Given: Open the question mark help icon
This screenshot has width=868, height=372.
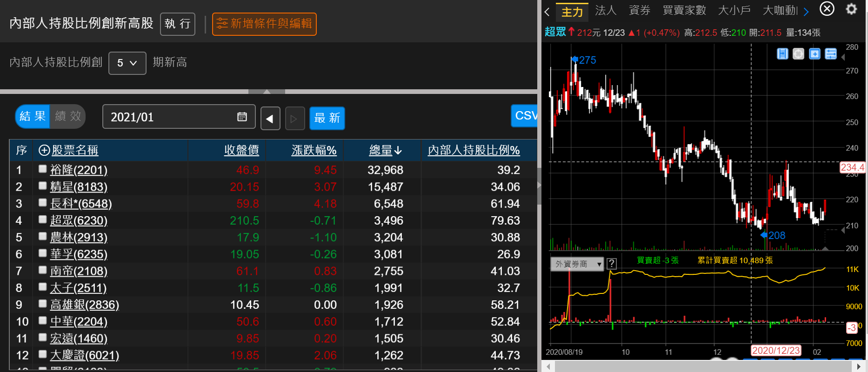Looking at the screenshot, I should click(x=612, y=264).
